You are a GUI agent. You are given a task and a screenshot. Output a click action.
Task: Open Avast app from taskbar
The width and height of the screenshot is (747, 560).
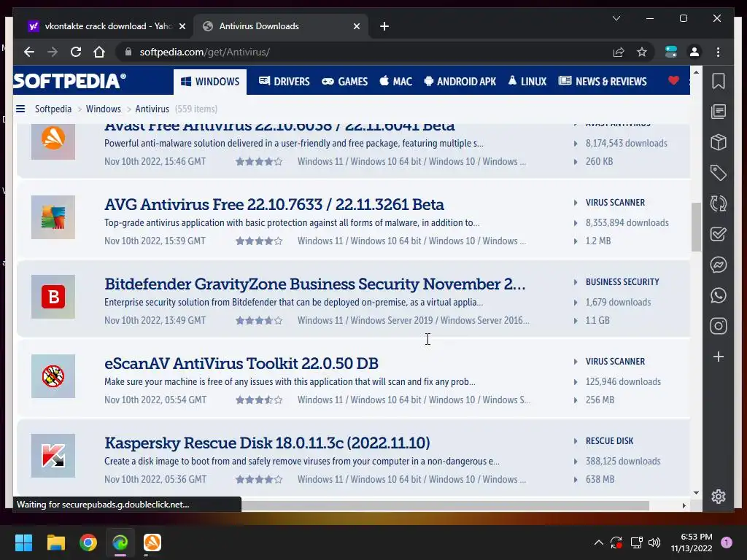coord(152,542)
